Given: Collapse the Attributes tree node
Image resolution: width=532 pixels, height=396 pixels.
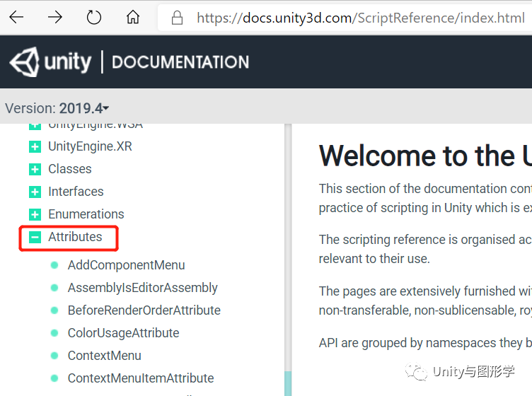Looking at the screenshot, I should (35, 238).
